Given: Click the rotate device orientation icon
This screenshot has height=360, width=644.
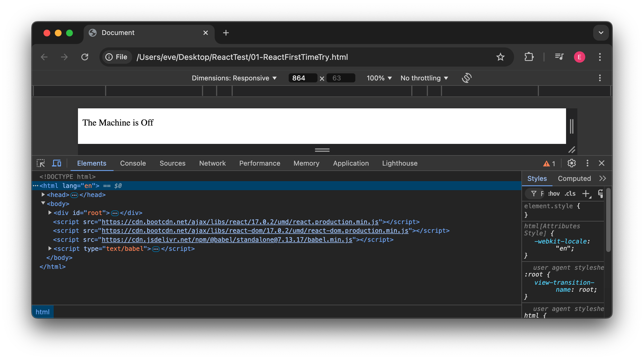Looking at the screenshot, I should coord(467,78).
